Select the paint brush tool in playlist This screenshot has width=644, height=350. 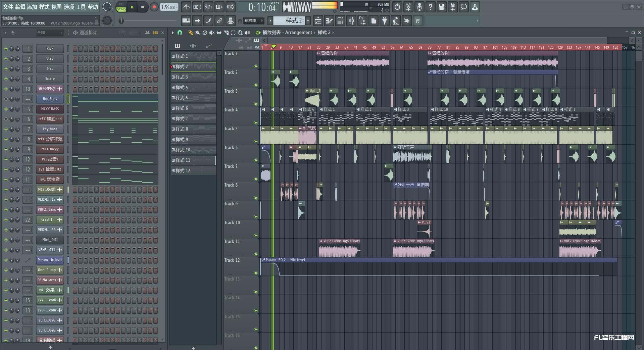click(198, 33)
